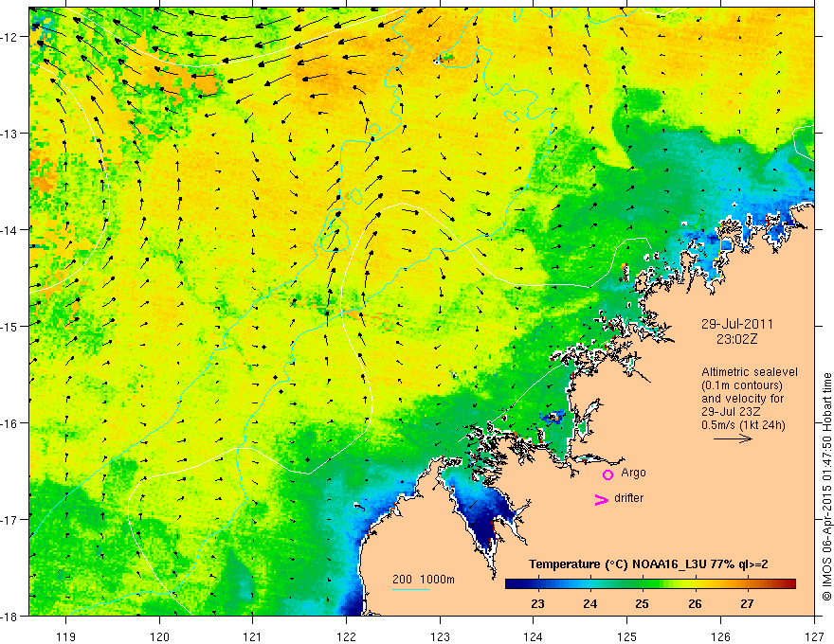The height and width of the screenshot is (644, 834).
Task: Click the '-13' latitude axis label
Action: click(x=10, y=134)
